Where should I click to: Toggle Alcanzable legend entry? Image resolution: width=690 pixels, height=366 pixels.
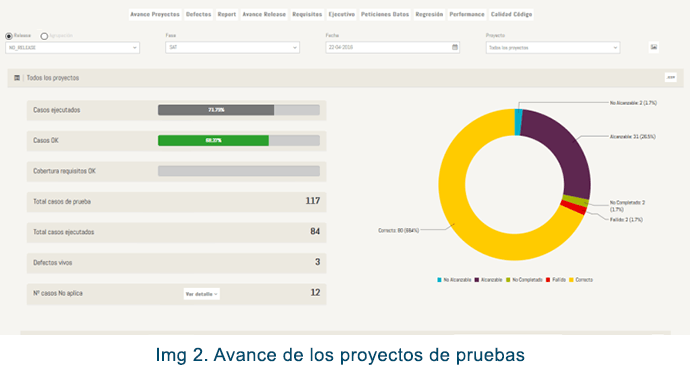(488, 280)
